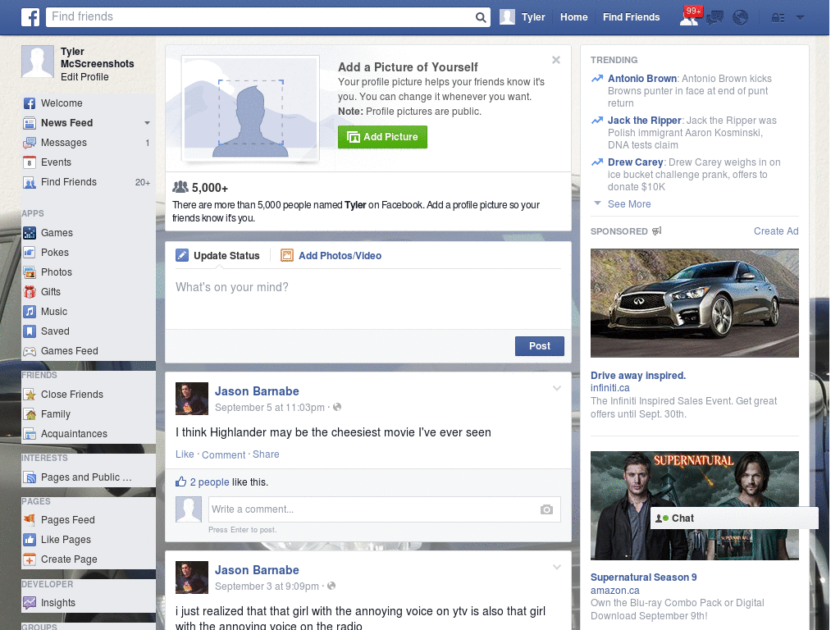Click the Messages sidebar icon

coord(30,143)
